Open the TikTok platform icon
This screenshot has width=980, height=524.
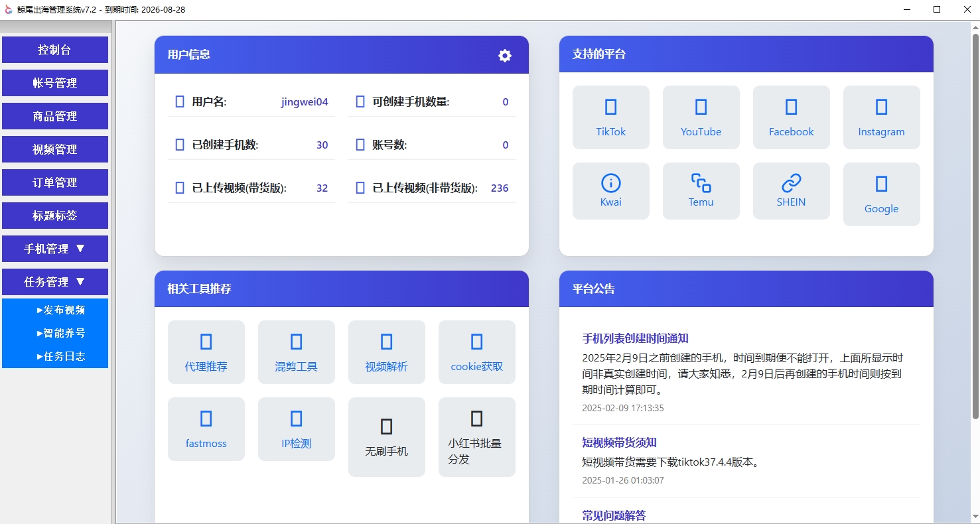tap(610, 117)
